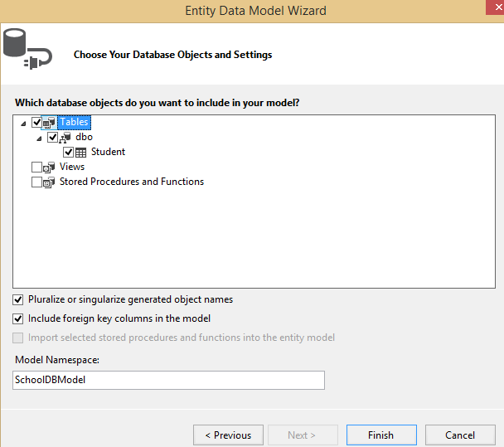Click the Student table grid icon
This screenshot has width=504, height=447.
click(x=80, y=153)
